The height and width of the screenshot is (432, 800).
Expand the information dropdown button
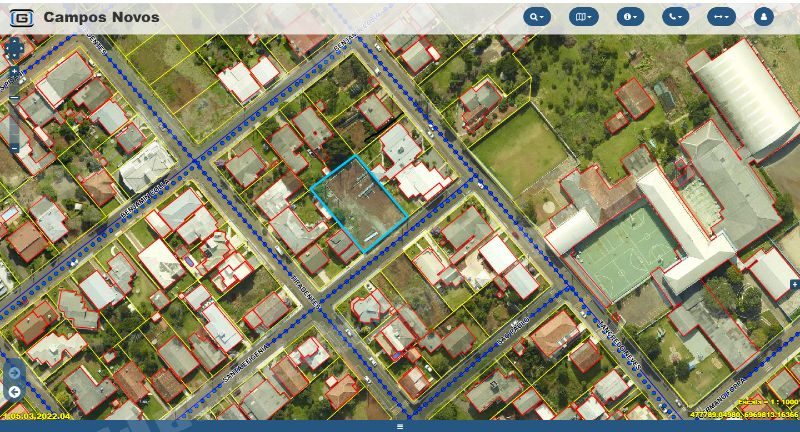pyautogui.click(x=630, y=17)
